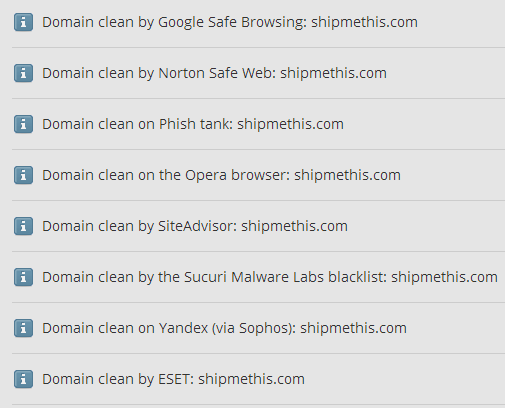Select shipmethis.com in the ESET row

pos(251,379)
